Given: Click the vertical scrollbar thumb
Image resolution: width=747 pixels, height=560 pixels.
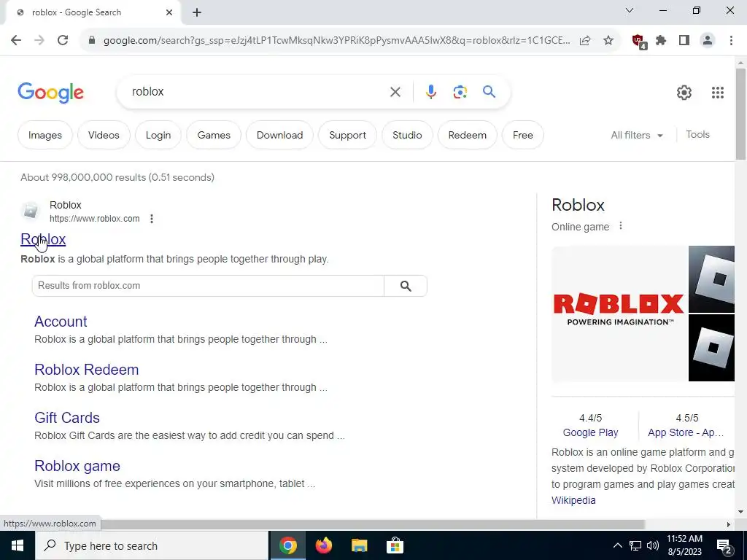Looking at the screenshot, I should pos(741,113).
